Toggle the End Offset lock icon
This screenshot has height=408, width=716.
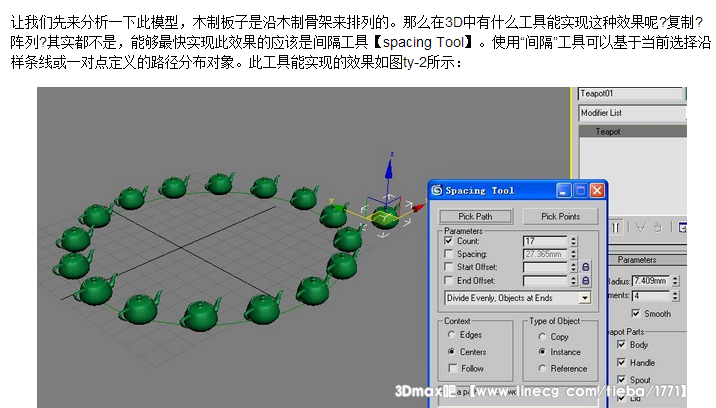tap(586, 281)
